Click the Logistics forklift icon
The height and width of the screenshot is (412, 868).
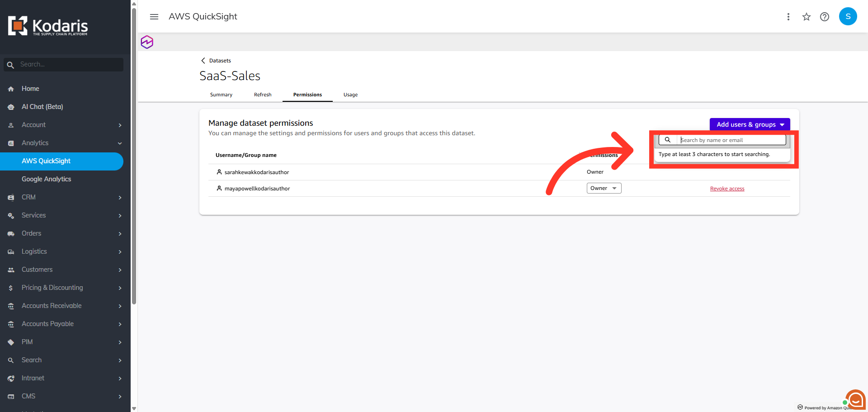coord(11,252)
